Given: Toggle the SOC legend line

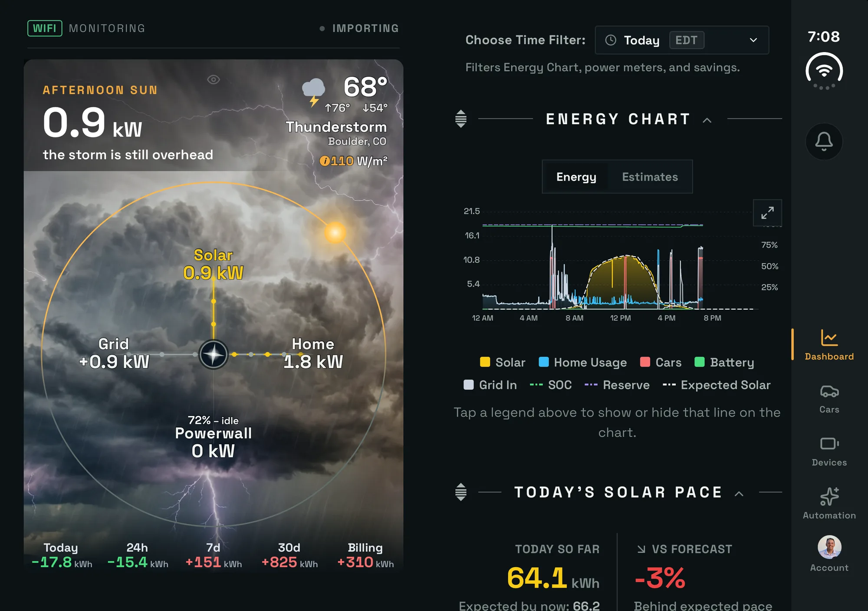Looking at the screenshot, I should pyautogui.click(x=551, y=385).
